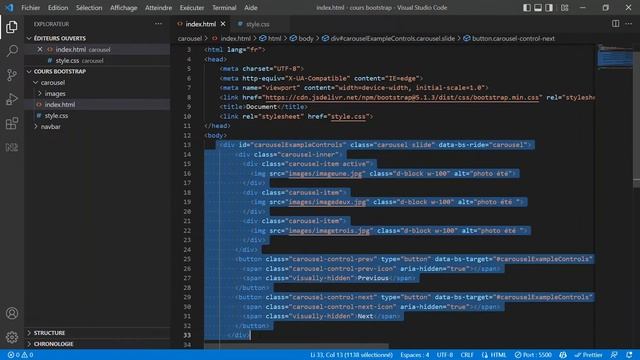This screenshot has width=640, height=360.
Task: Open the Atteindre menu
Action: (x=158, y=7)
